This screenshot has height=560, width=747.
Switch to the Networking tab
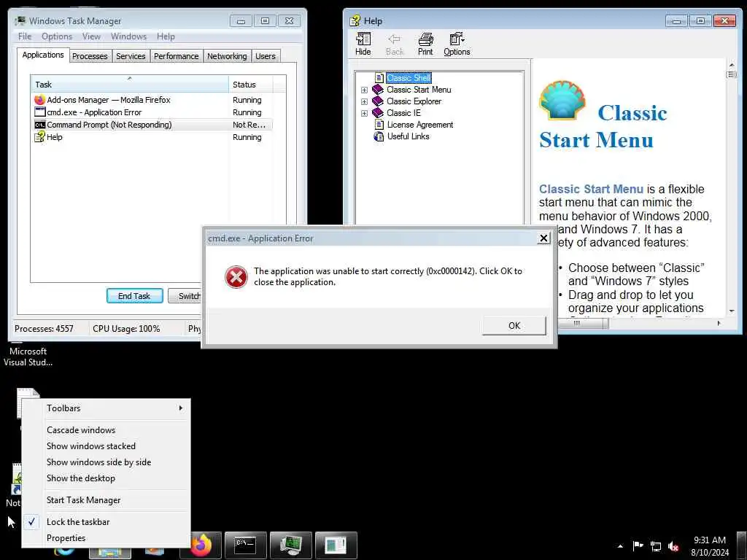227,56
